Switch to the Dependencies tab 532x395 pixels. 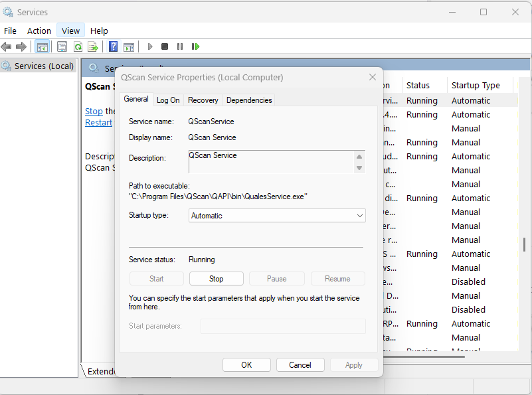[x=249, y=100]
